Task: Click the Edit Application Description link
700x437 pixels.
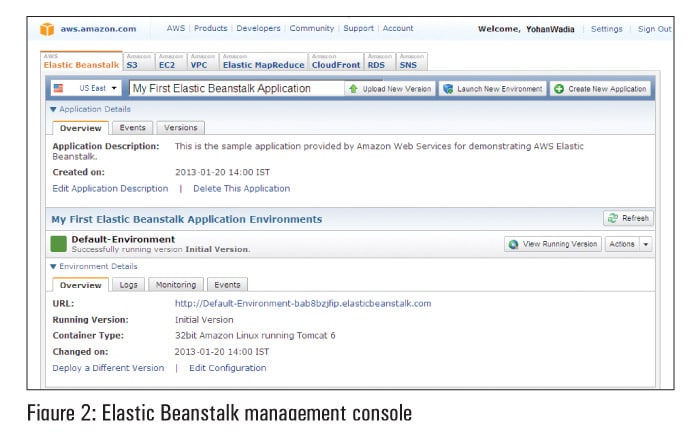Action: coord(110,188)
